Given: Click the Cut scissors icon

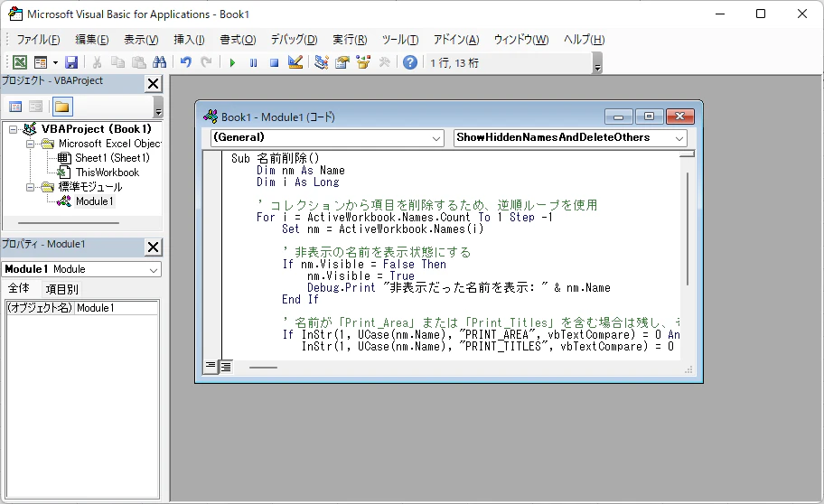Looking at the screenshot, I should click(x=97, y=62).
